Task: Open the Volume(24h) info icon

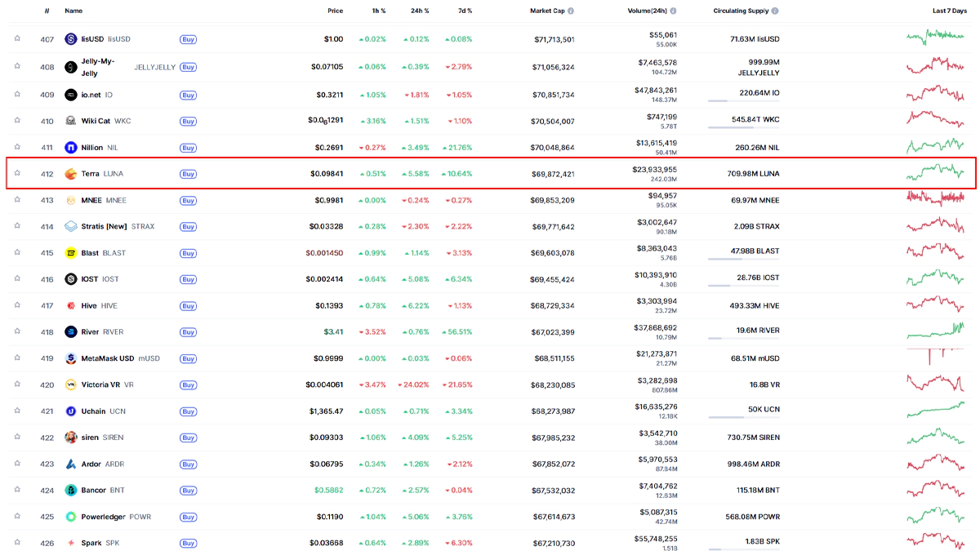Action: (674, 11)
